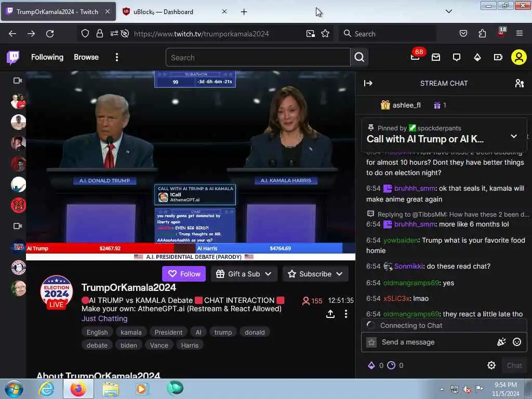
Task: Click the TrumpOrKamala2024 channel name
Action: pos(129,287)
